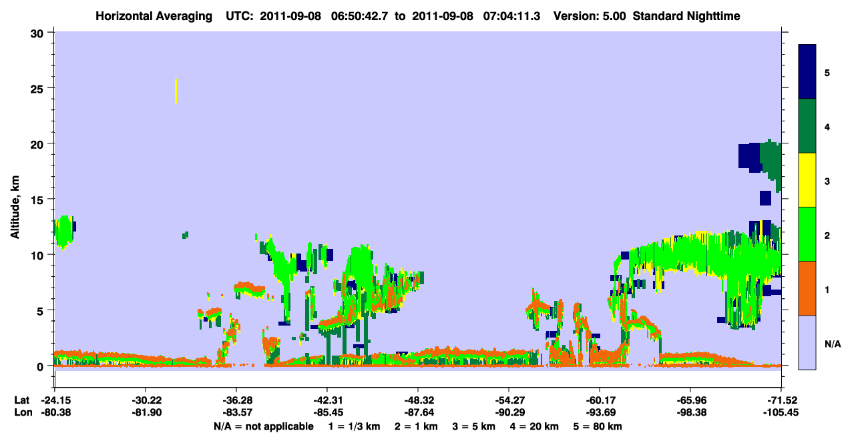Image resolution: width=868 pixels, height=445 pixels.
Task: Click the isolated yellow vertical streak near 25 km
Action: [176, 91]
